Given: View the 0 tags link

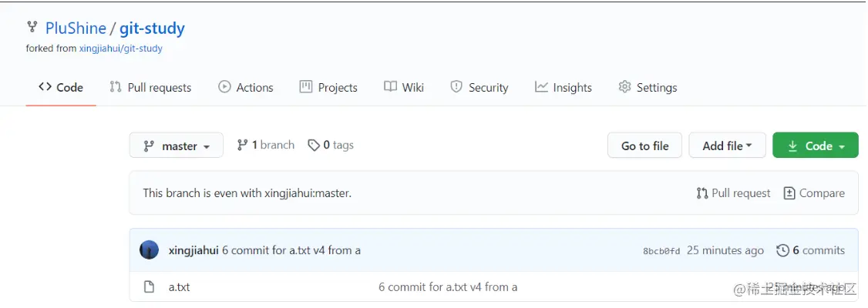Looking at the screenshot, I should pyautogui.click(x=331, y=145).
